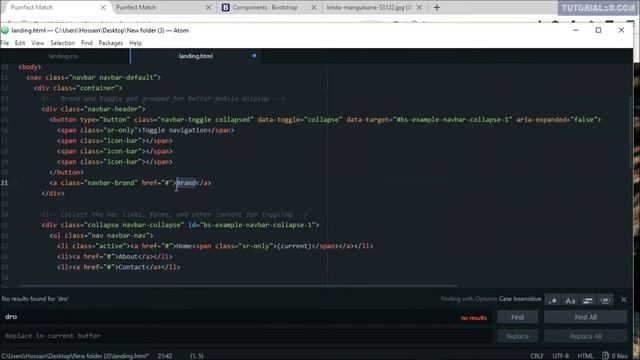Click the 'Contact' link text in code
This screenshot has height=360, width=640.
[132, 267]
